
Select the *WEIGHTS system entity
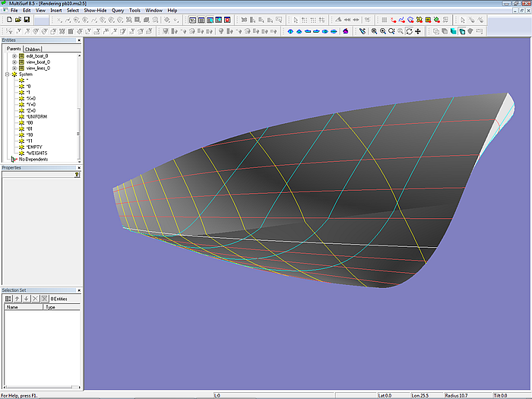[x=36, y=153]
